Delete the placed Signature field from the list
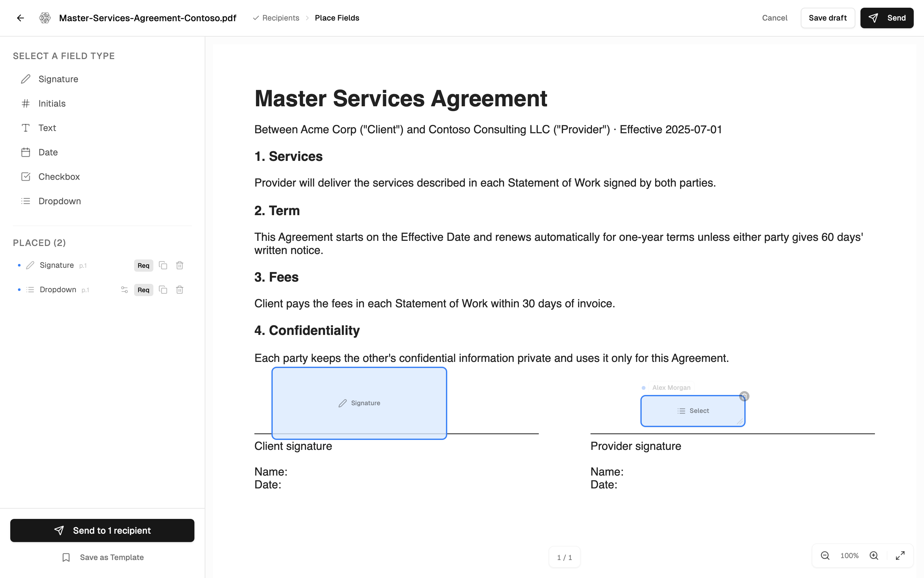The width and height of the screenshot is (924, 578). pos(180,265)
